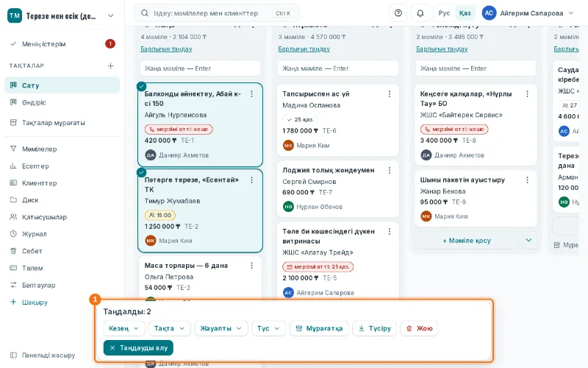This screenshot has height=368, width=588.
Task: Open Менің істерім in sidebar
Action: [x=62, y=44]
